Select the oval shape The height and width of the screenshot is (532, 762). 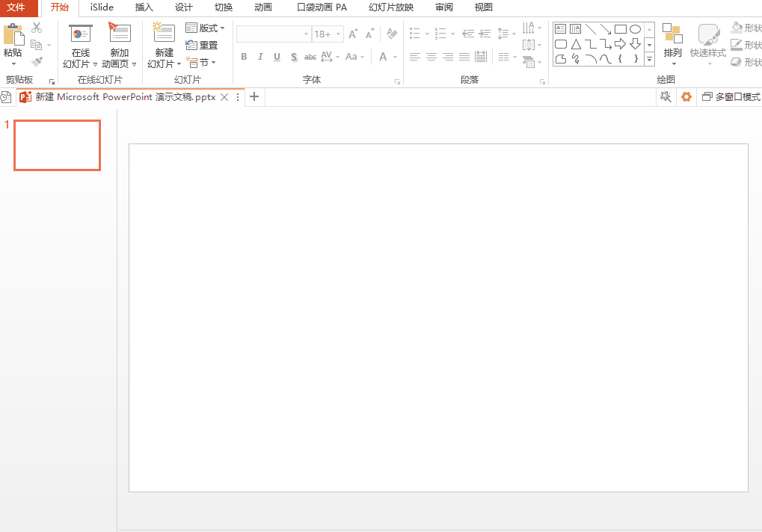(x=635, y=28)
